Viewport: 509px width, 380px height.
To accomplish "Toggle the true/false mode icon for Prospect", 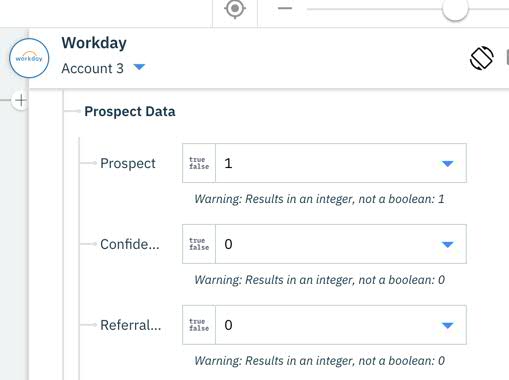I will pos(199,163).
